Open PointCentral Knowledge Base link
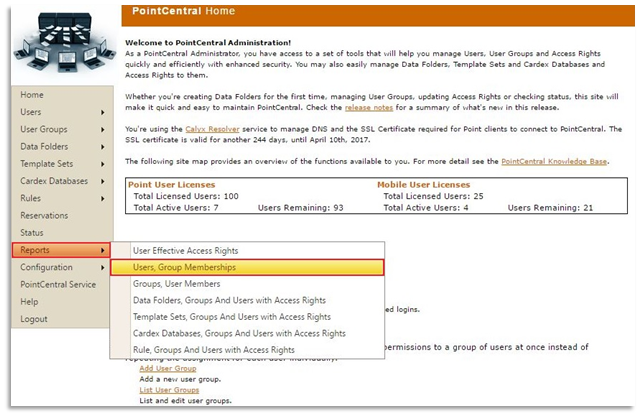Image resolution: width=640 pixels, height=417 pixels. (x=554, y=162)
